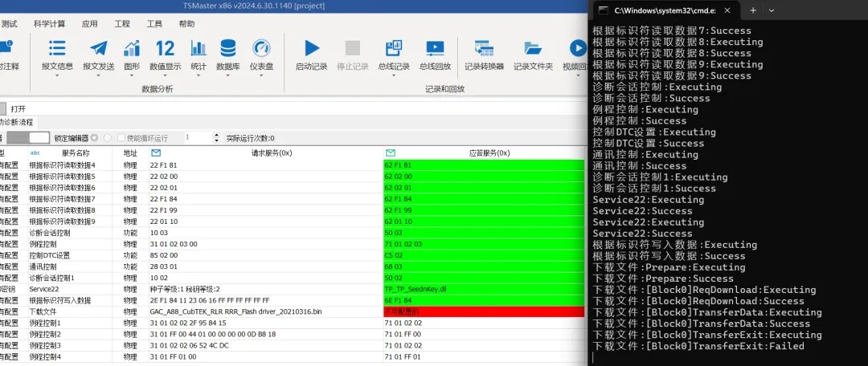Click the cmd window terminal icon

[x=604, y=10]
